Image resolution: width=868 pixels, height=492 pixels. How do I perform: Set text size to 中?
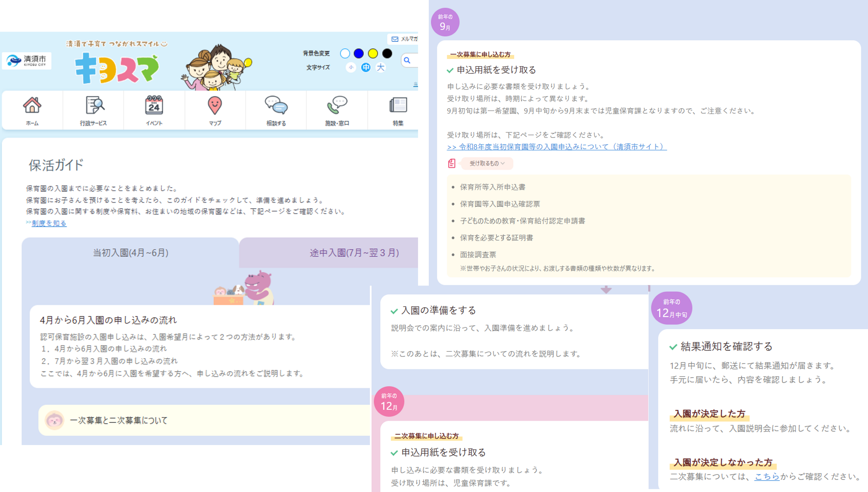tap(366, 68)
